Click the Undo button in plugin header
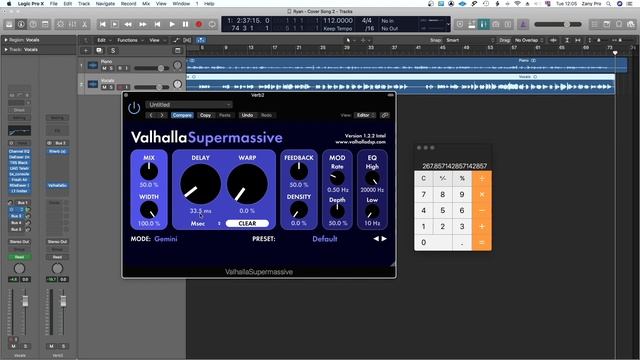 pyautogui.click(x=247, y=115)
